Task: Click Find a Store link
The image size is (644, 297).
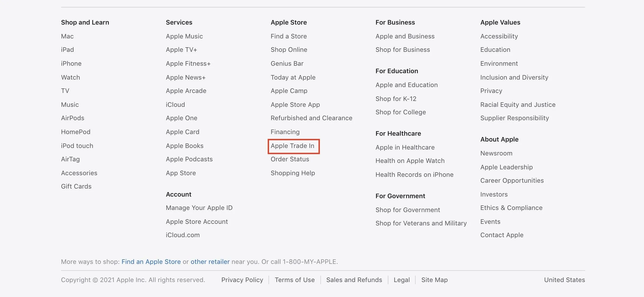Action: coord(289,36)
